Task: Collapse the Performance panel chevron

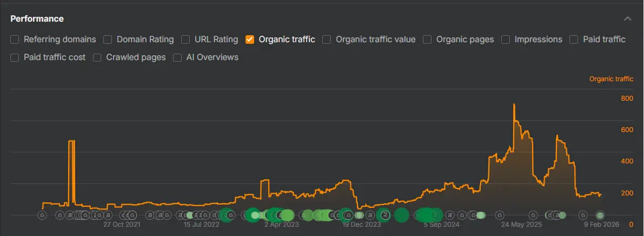Action: (627, 19)
